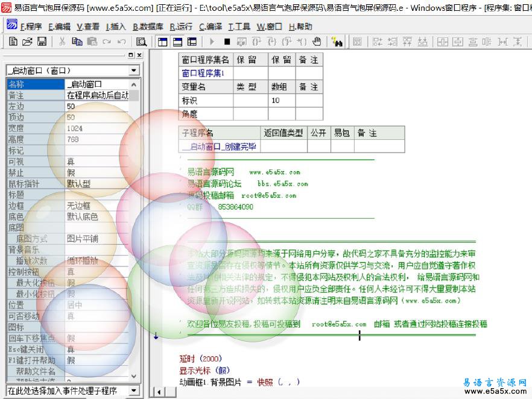Select the 底色 property value 默认底色
Image resolution: width=532 pixels, height=399 pixels.
97,216
